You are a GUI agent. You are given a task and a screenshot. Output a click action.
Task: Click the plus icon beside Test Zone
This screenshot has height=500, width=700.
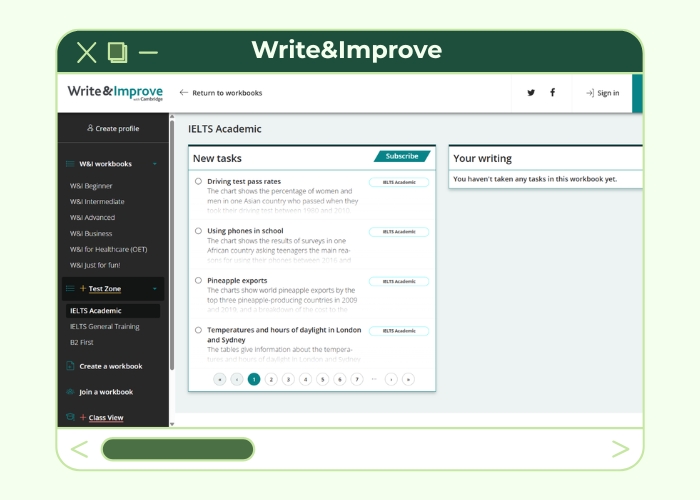[83, 288]
